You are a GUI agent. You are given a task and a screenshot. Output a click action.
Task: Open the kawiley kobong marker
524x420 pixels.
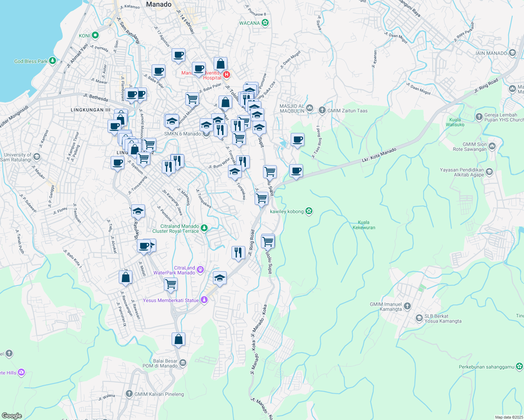309,211
